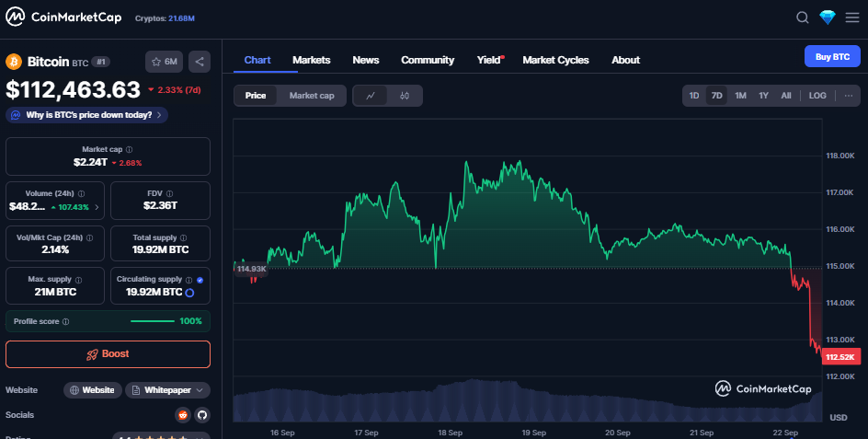Switch to candlestick chart icon

coord(405,96)
